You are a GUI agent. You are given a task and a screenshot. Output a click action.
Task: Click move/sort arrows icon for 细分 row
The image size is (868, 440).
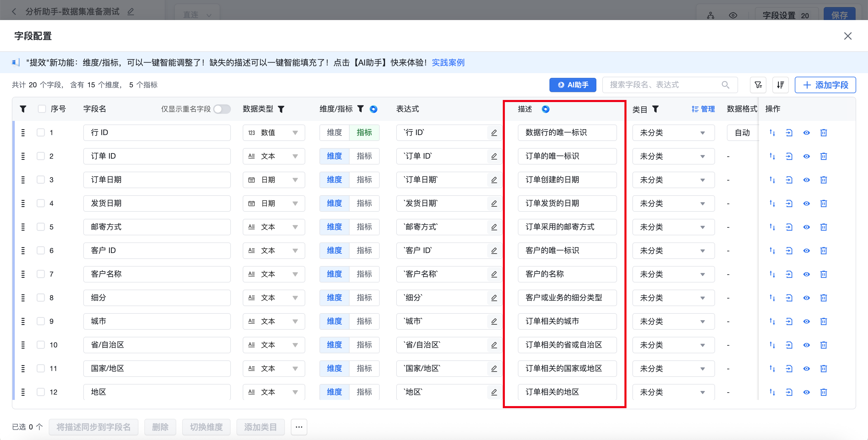point(772,298)
